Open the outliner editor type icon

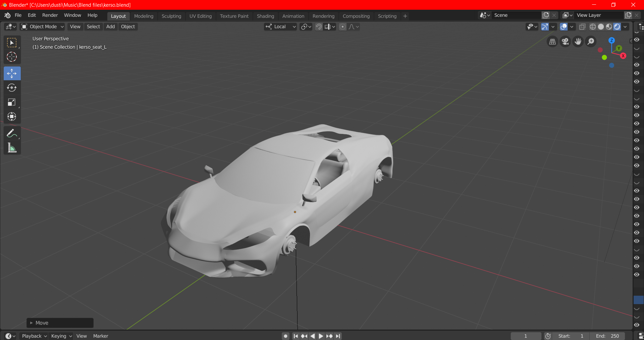[641, 27]
